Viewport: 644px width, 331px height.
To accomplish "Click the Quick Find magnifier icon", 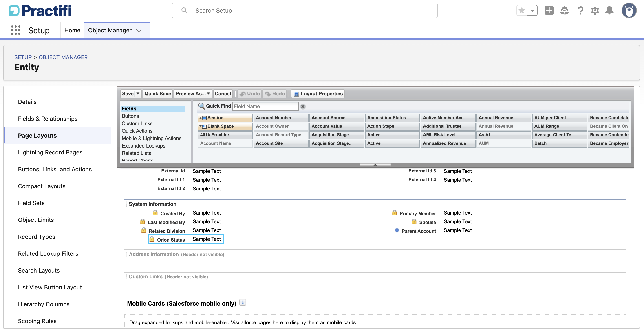I will click(x=201, y=106).
